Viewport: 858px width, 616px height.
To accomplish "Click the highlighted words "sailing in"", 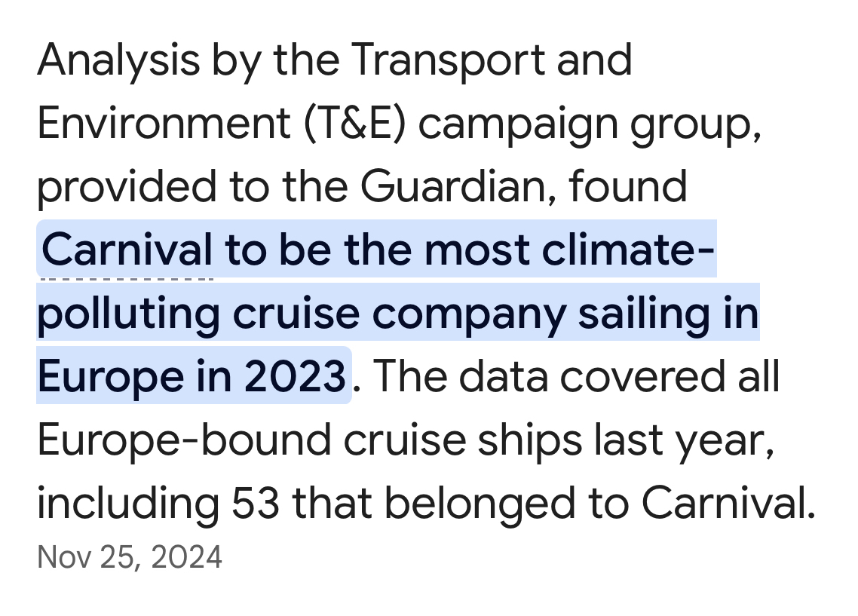I will (668, 313).
